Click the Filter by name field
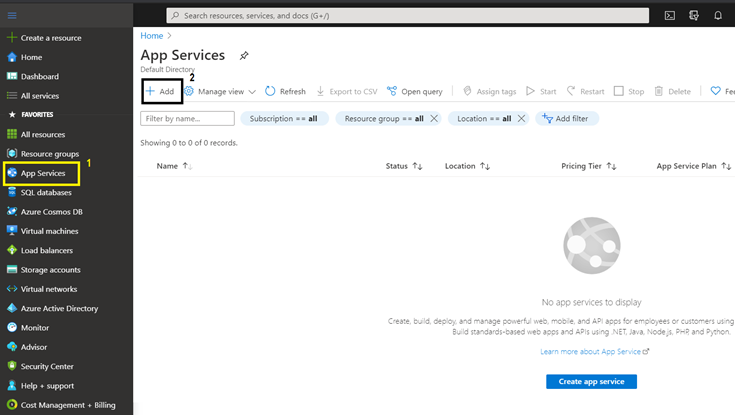The width and height of the screenshot is (735, 415). click(x=188, y=119)
